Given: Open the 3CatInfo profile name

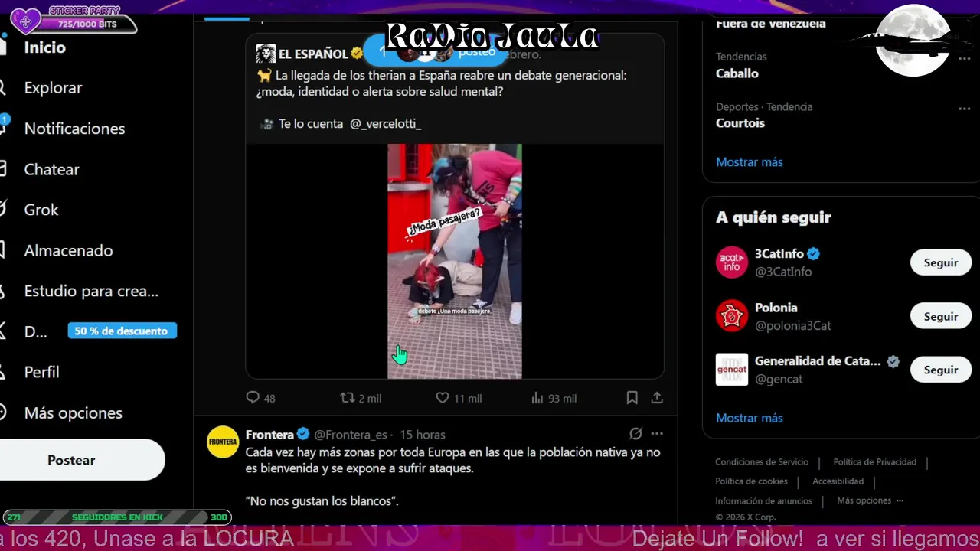Looking at the screenshot, I should pos(779,254).
